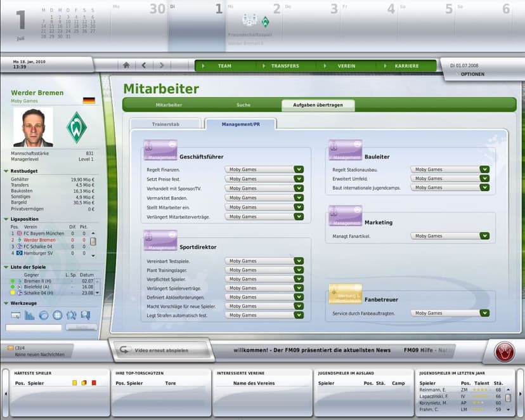
Task: Open dropdown for Vereinbart Testspiele
Action: [299, 261]
